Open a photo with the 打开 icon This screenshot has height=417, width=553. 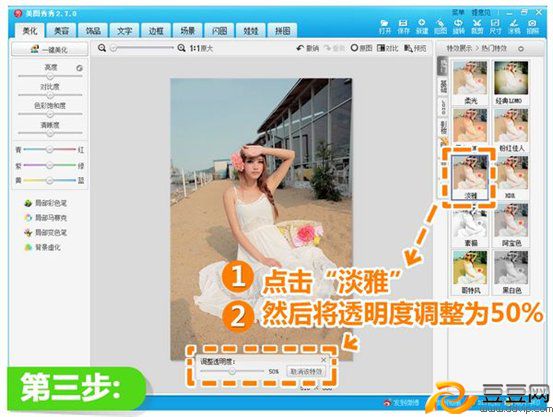[x=385, y=27]
